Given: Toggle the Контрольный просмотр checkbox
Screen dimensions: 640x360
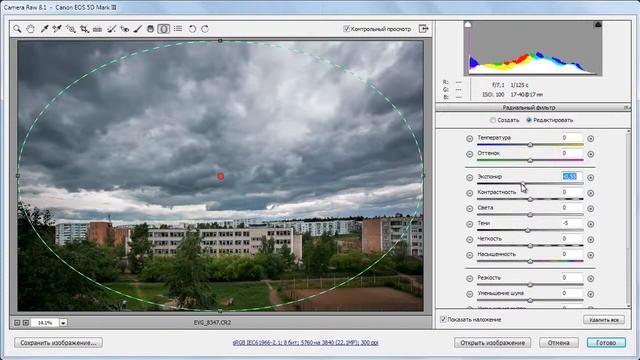Looking at the screenshot, I should 347,29.
